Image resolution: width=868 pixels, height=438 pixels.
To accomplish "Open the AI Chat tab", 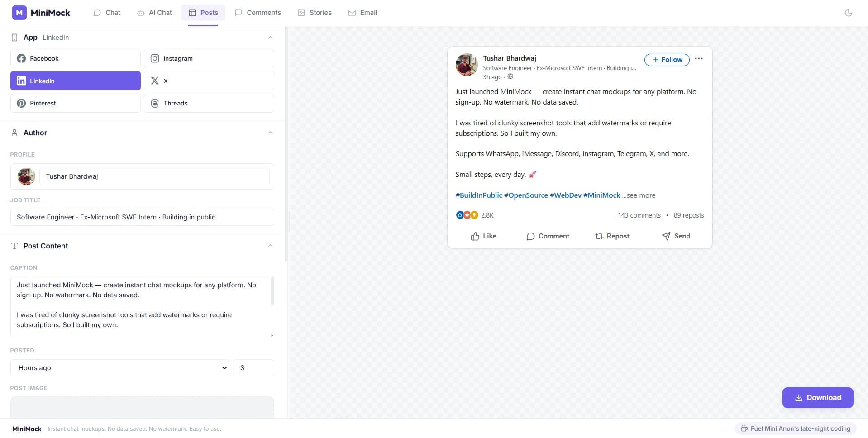I will coord(154,13).
